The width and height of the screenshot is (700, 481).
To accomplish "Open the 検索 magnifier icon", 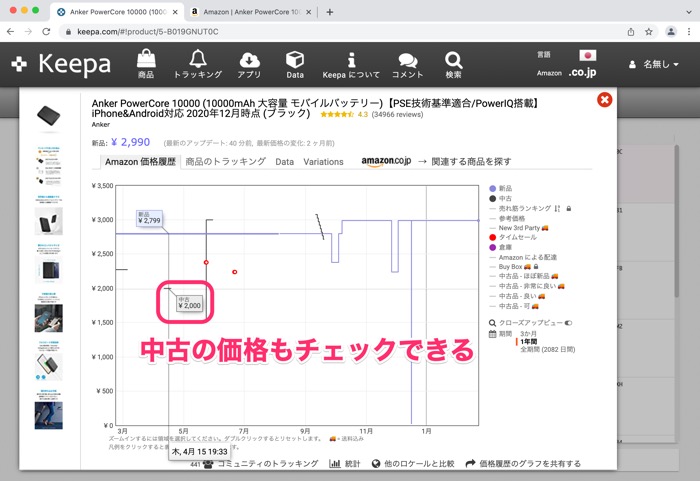I will tap(453, 64).
